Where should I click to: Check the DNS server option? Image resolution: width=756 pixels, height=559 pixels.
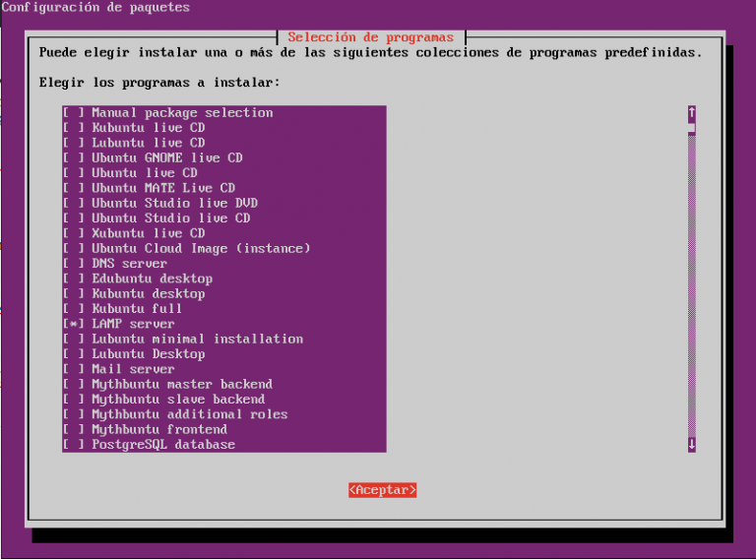pyautogui.click(x=73, y=264)
